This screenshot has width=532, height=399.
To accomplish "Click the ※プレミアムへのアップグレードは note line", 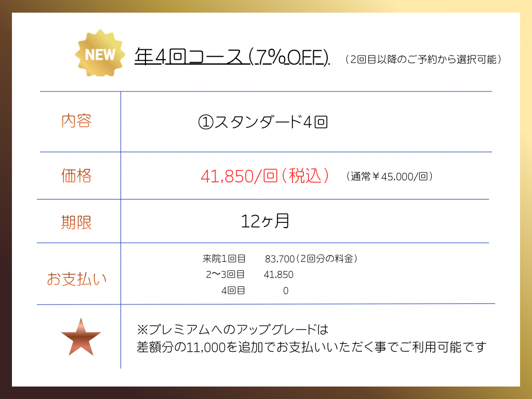I will click(x=232, y=329).
